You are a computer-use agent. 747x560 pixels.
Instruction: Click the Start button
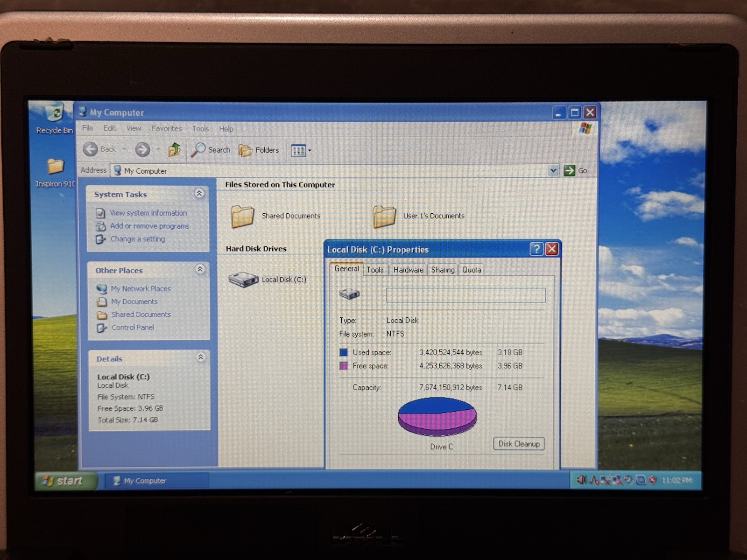click(65, 481)
